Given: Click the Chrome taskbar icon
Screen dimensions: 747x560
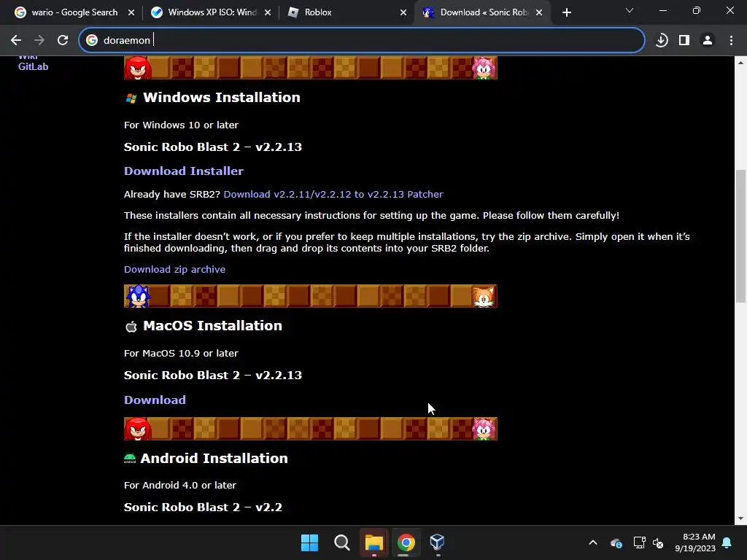Looking at the screenshot, I should point(406,542).
